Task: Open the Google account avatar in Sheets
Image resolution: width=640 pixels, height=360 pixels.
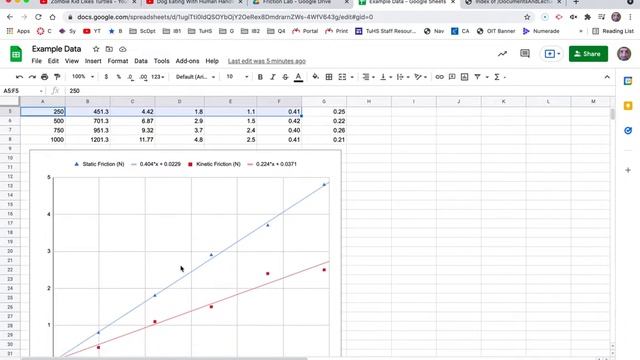Action: [624, 54]
